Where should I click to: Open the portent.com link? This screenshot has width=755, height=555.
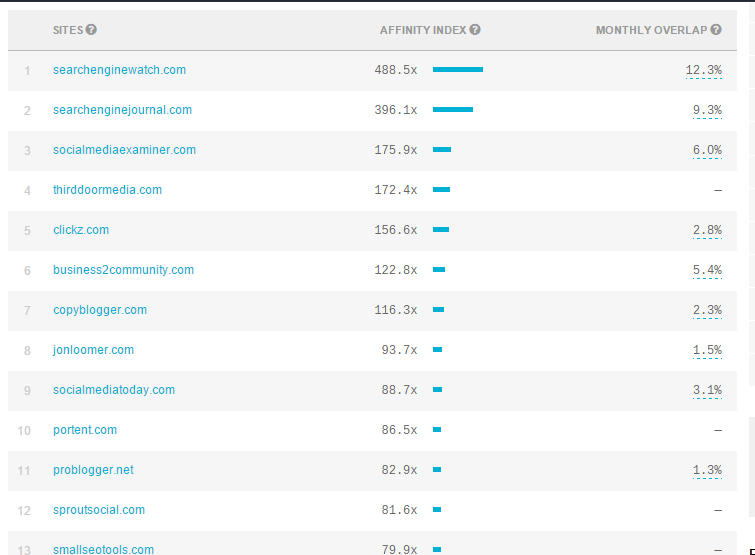85,430
